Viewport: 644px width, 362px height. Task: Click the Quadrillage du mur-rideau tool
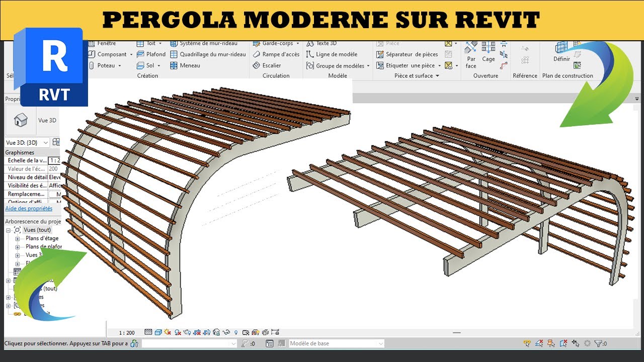[208, 54]
